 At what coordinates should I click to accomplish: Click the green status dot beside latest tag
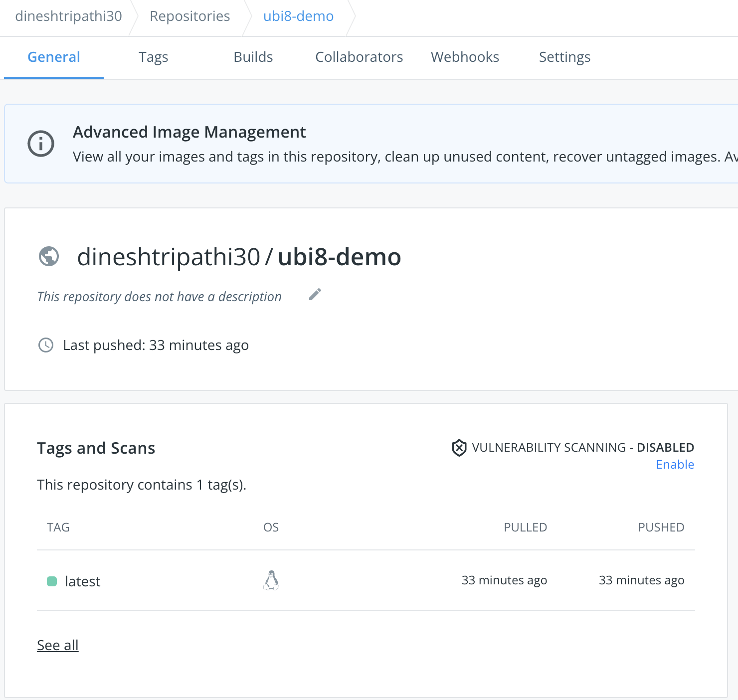pos(52,581)
